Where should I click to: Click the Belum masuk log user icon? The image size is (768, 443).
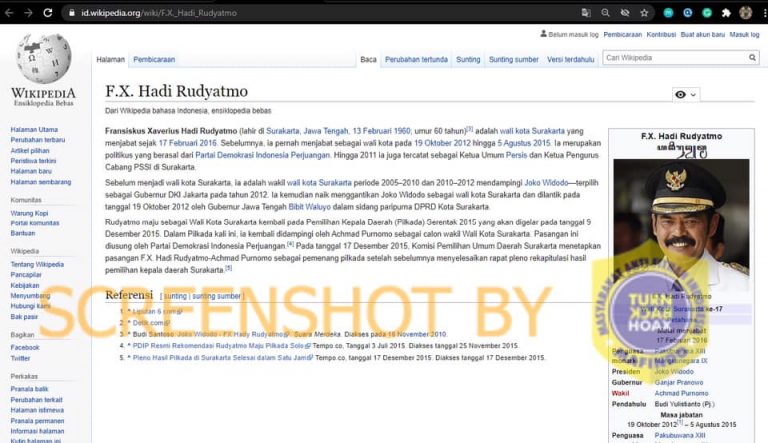click(543, 34)
